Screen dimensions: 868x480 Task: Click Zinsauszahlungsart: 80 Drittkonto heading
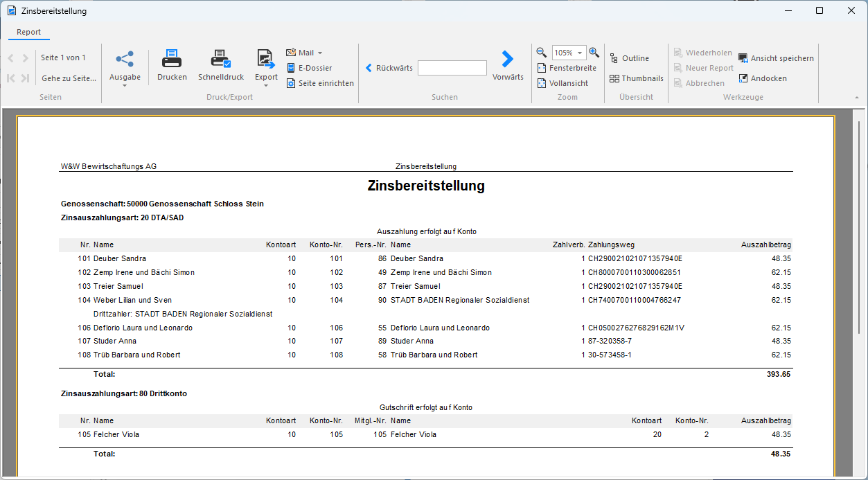[124, 393]
